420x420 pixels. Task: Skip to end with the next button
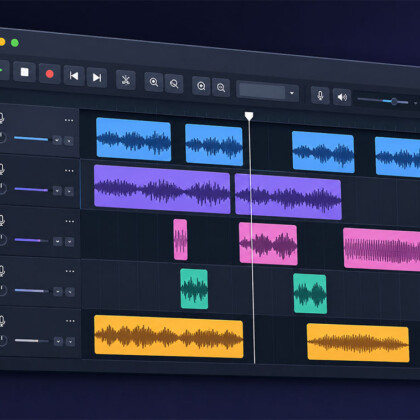(x=97, y=78)
